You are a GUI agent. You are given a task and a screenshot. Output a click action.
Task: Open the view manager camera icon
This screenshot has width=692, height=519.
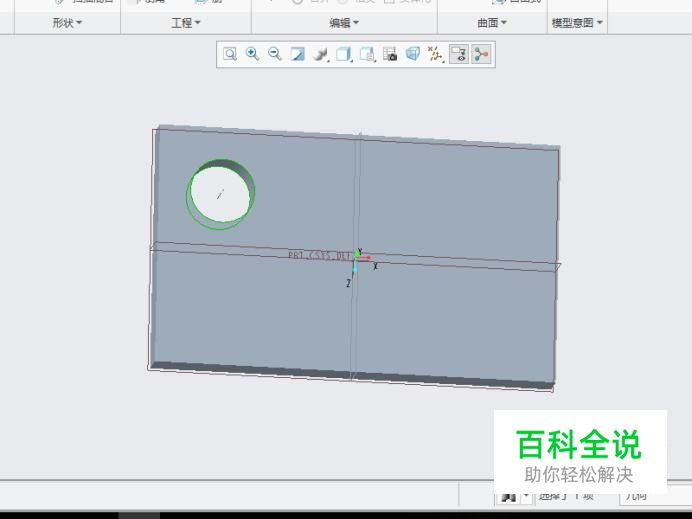(x=390, y=54)
